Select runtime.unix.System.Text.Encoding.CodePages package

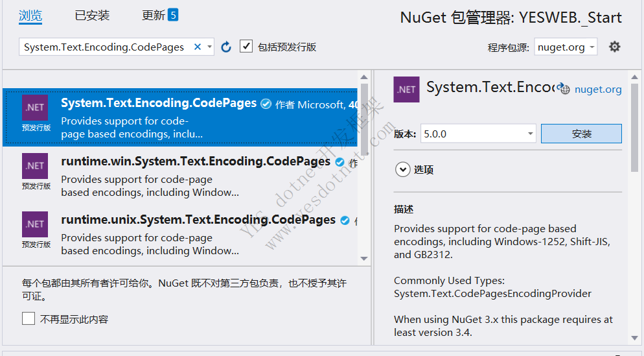pos(180,234)
